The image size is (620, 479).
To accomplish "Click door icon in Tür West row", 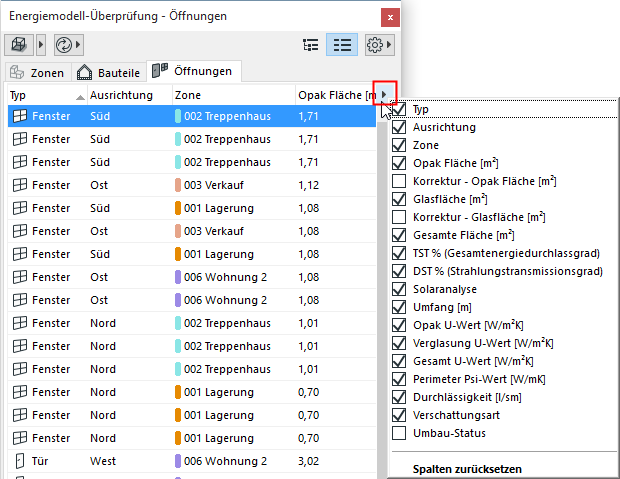I will coord(20,461).
